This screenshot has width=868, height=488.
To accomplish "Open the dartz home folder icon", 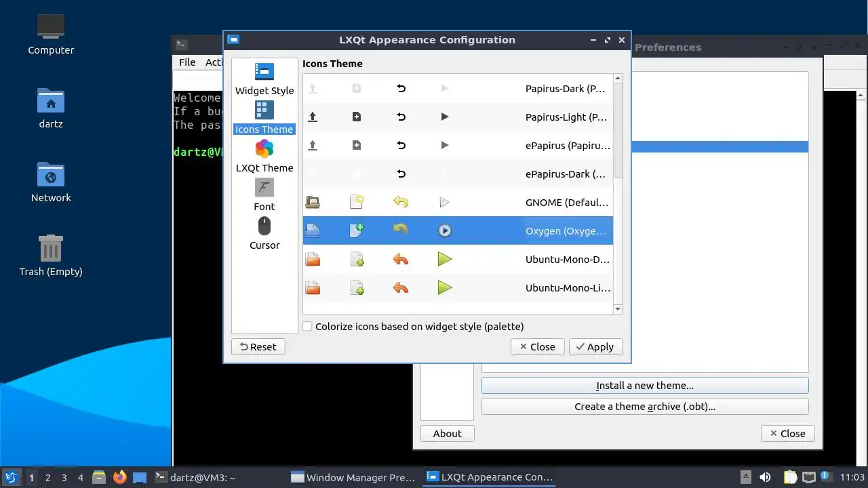I will click(x=51, y=108).
